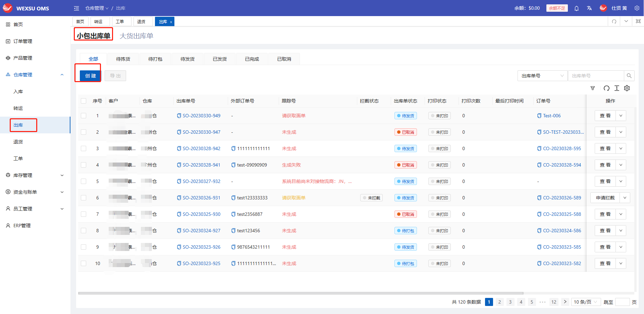Adjust row density icon above table

coord(616,88)
